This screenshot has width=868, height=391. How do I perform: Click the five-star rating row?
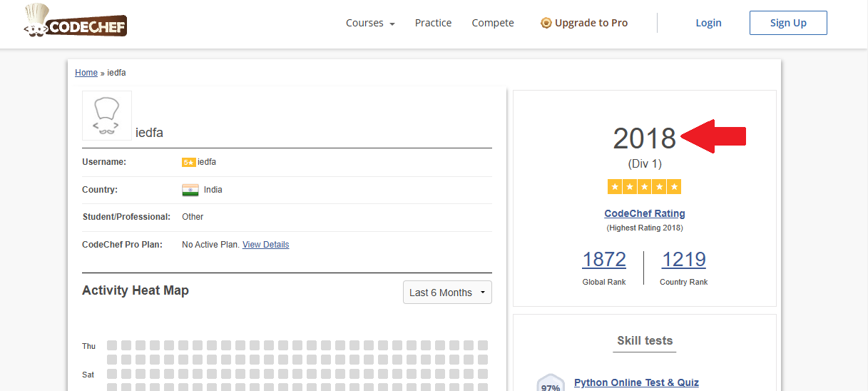point(645,187)
